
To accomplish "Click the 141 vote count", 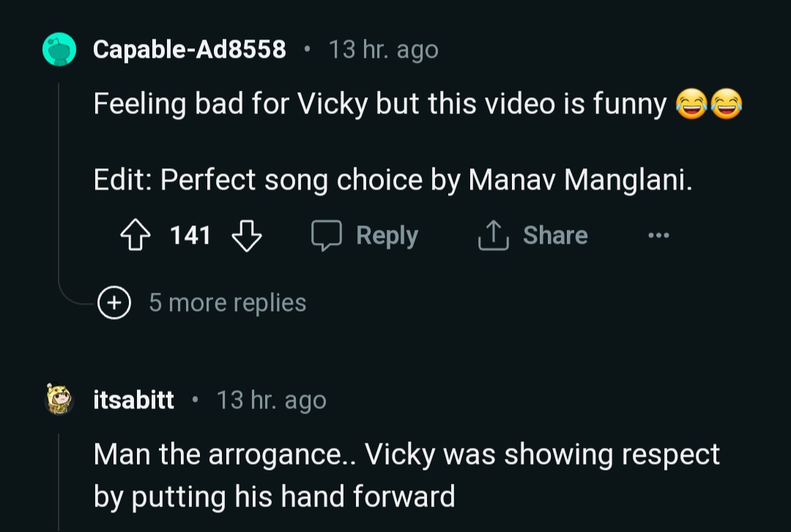I will tap(190, 236).
